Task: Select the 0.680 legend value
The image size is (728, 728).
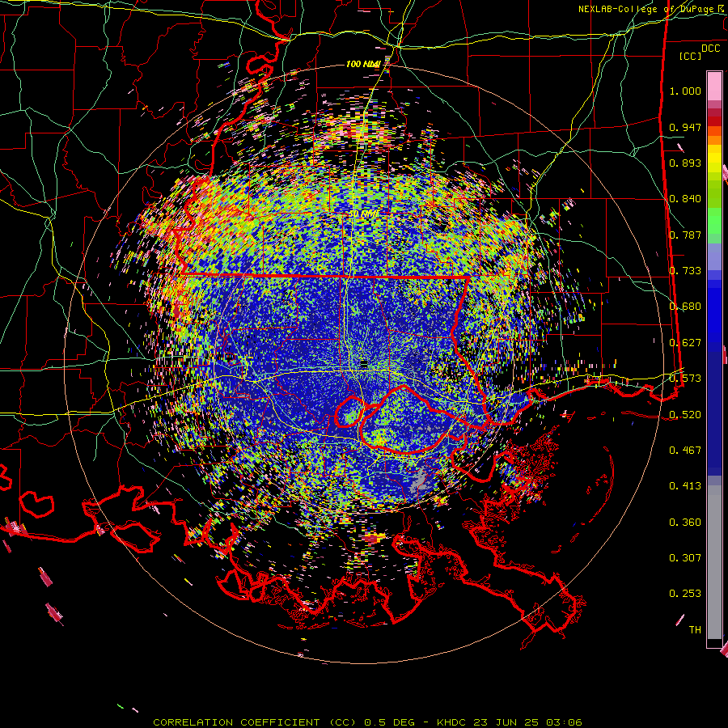Action: 685,307
